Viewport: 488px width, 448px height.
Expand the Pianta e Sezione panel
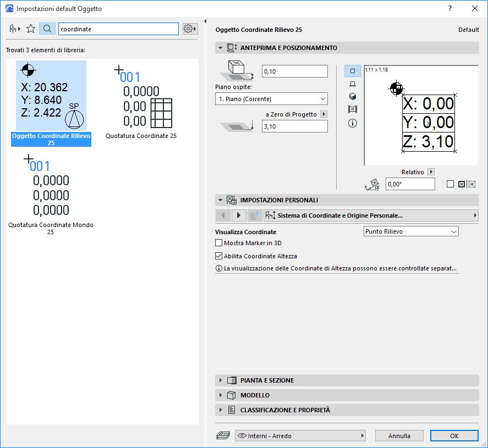(x=221, y=380)
